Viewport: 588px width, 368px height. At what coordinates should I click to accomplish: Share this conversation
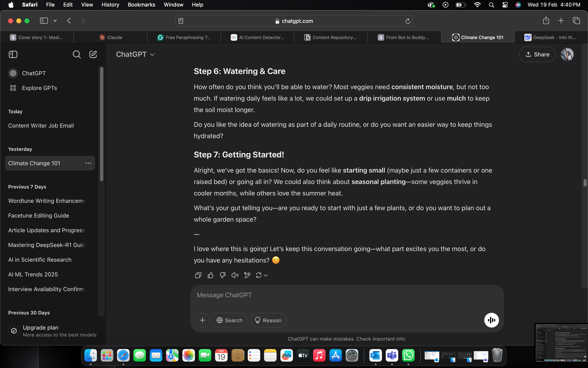(x=537, y=54)
